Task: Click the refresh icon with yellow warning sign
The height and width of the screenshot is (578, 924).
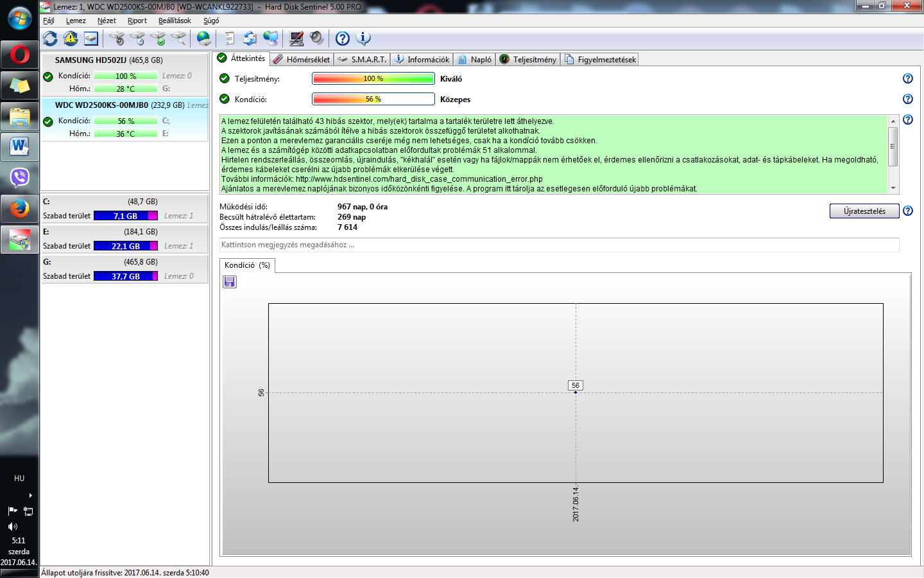Action: (71, 39)
